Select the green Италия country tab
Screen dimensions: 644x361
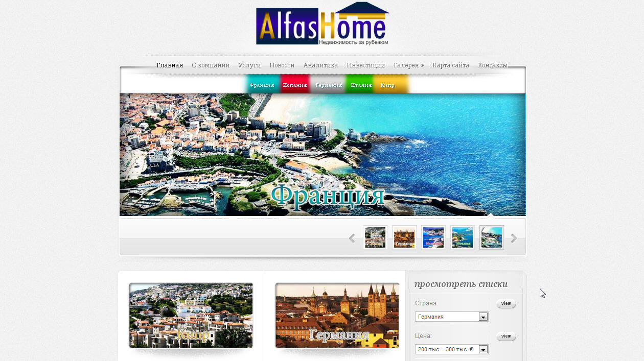point(361,85)
